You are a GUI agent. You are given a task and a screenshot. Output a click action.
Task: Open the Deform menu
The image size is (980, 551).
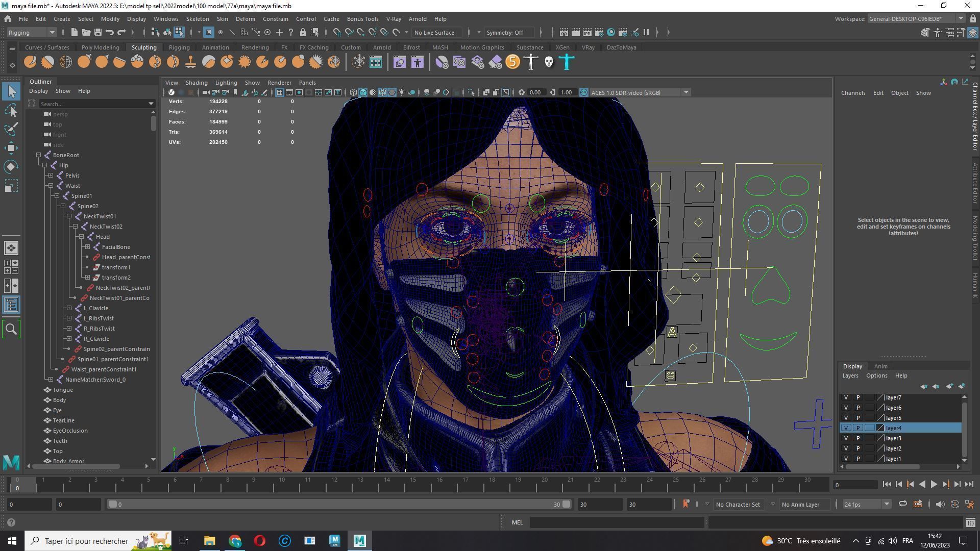245,19
